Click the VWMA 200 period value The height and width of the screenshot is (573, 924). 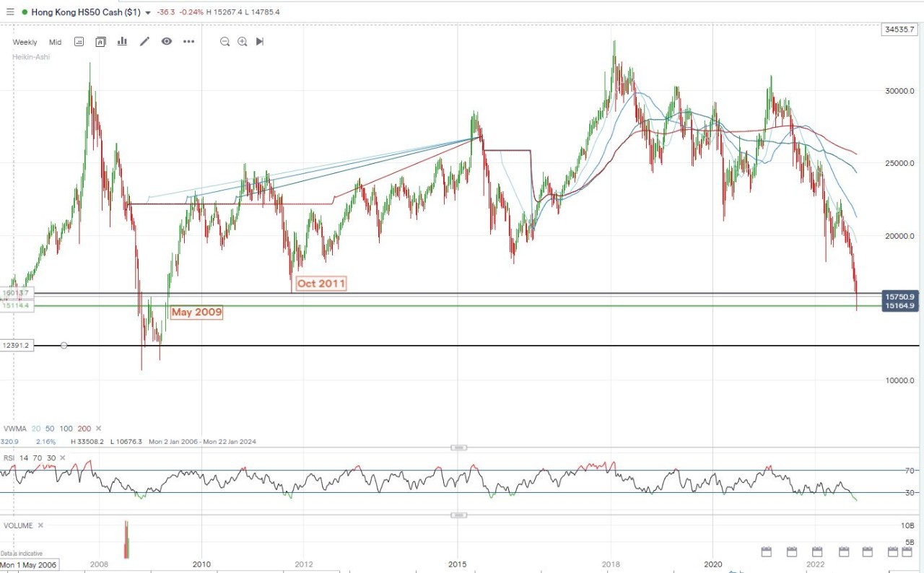point(85,429)
